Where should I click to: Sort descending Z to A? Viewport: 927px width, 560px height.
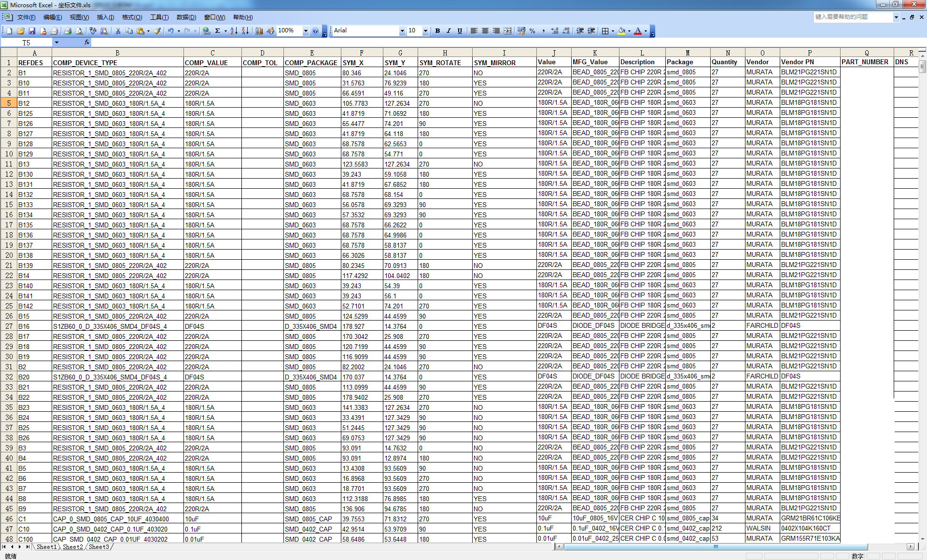point(245,31)
